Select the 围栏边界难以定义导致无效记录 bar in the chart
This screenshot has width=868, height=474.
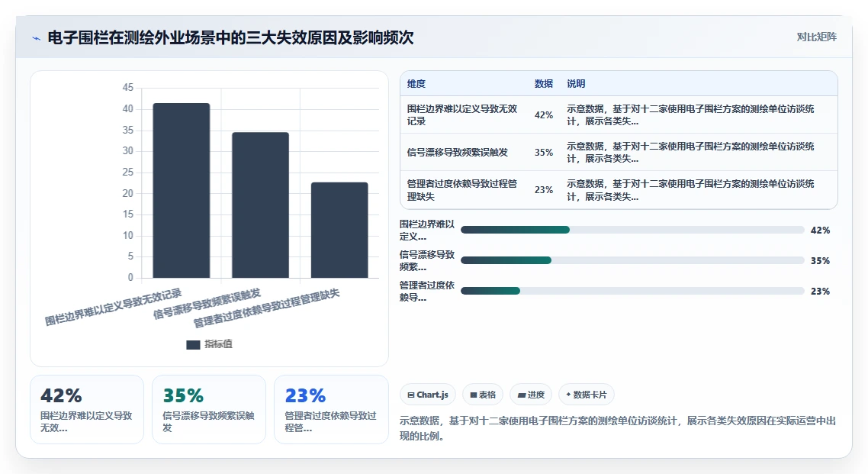pyautogui.click(x=182, y=190)
